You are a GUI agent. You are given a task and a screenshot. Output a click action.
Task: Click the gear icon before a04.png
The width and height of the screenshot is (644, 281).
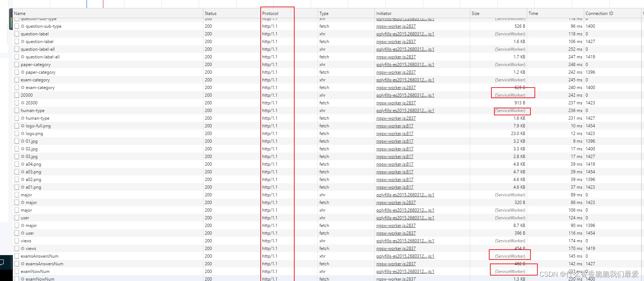23,164
